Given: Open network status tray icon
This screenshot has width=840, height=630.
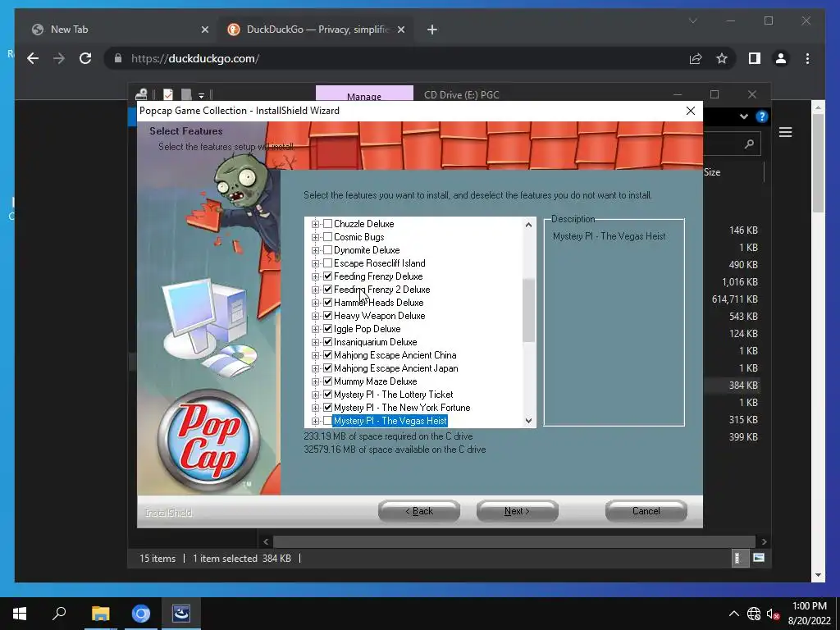Looking at the screenshot, I should [754, 614].
